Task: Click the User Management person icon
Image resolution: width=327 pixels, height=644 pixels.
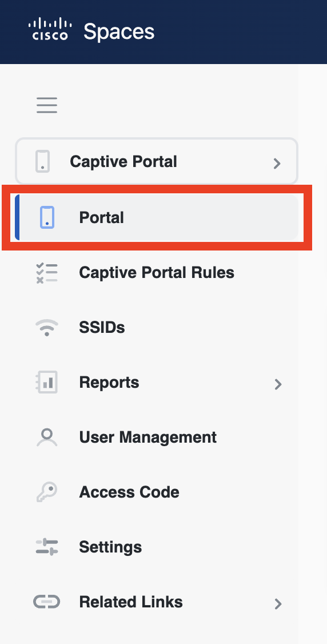Action: pos(47,438)
